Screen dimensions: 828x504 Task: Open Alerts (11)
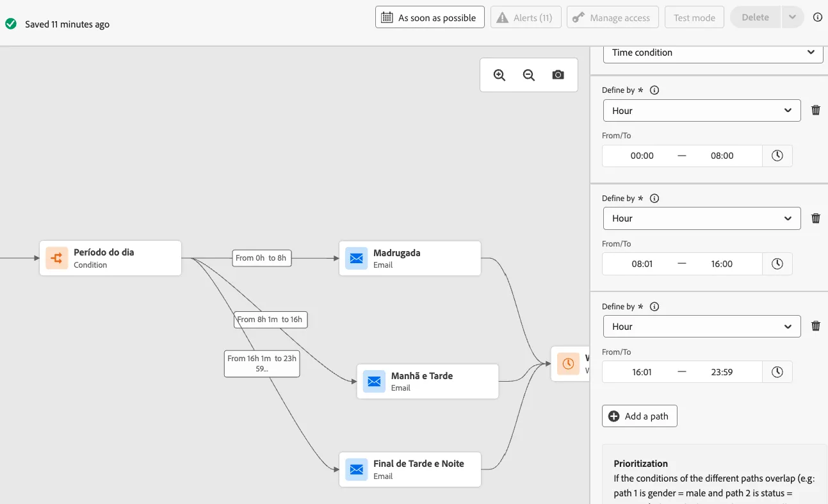pos(526,17)
